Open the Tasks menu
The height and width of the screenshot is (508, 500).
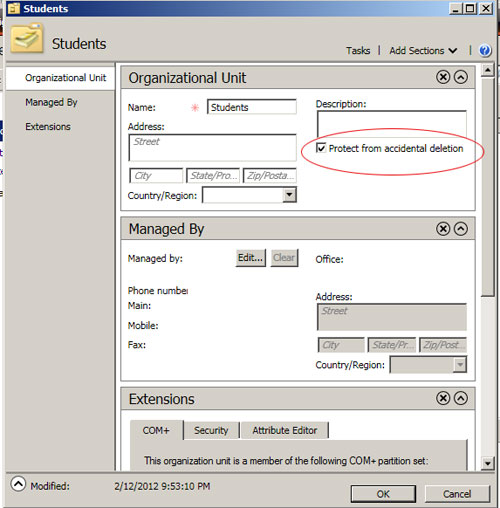point(358,51)
